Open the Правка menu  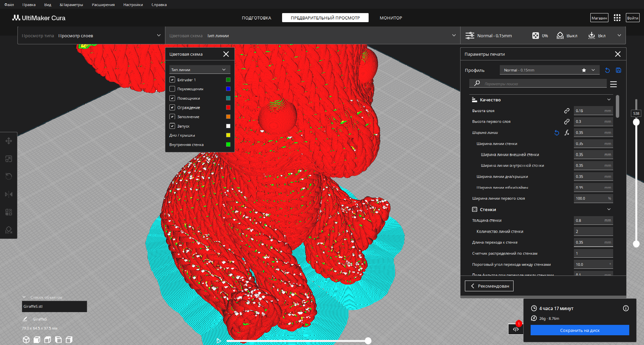coord(29,5)
